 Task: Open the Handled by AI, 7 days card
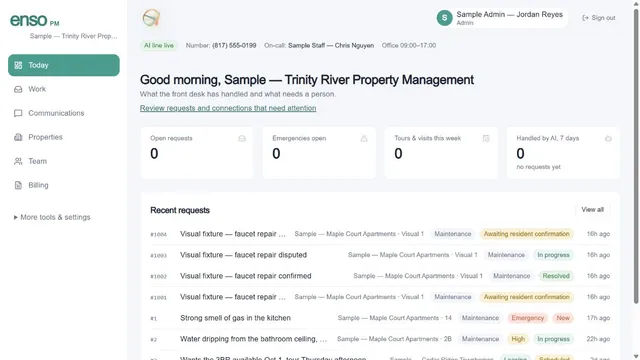pos(563,153)
